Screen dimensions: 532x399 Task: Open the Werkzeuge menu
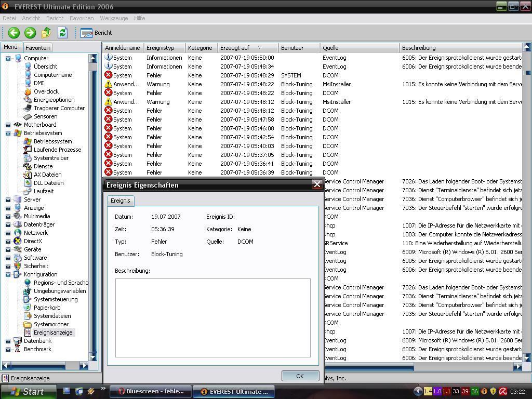114,18
